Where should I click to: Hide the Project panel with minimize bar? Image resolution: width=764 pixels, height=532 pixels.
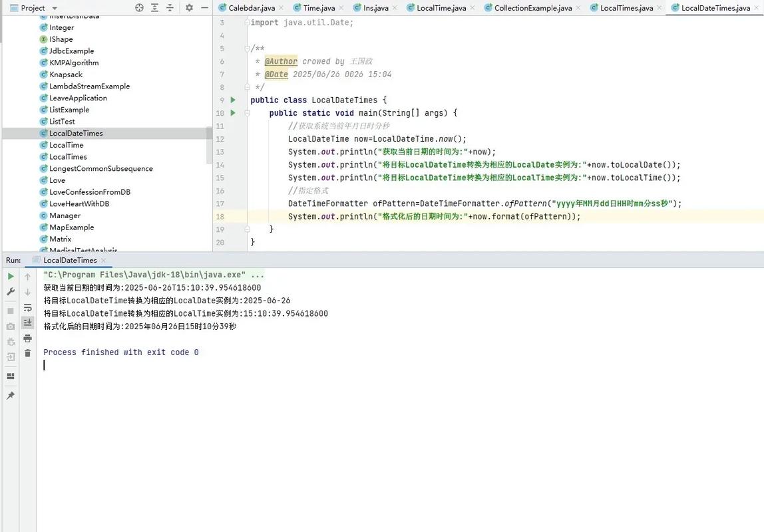pyautogui.click(x=205, y=6)
